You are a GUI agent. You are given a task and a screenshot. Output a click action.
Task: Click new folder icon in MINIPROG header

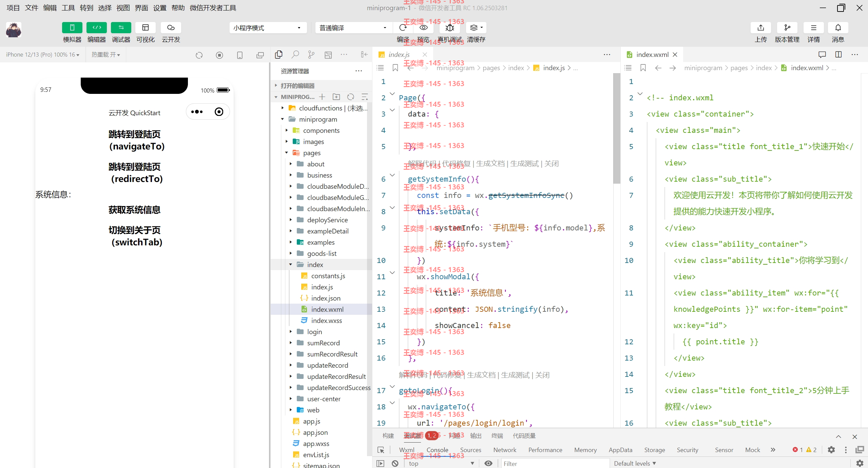tap(336, 97)
